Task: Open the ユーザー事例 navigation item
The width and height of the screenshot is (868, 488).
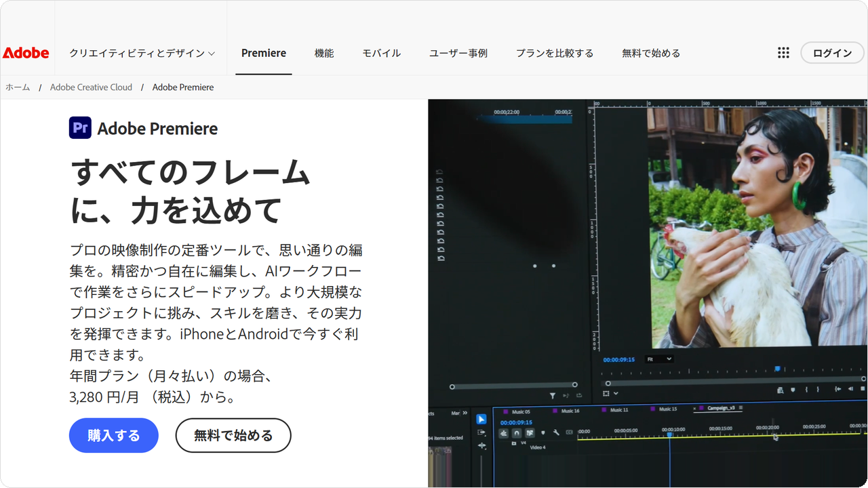Action: point(458,53)
